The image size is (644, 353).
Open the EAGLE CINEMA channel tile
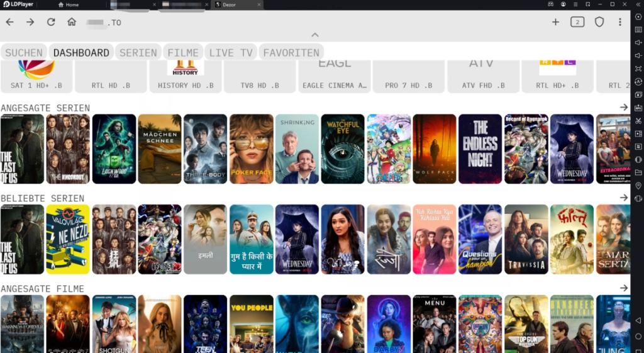(335, 76)
